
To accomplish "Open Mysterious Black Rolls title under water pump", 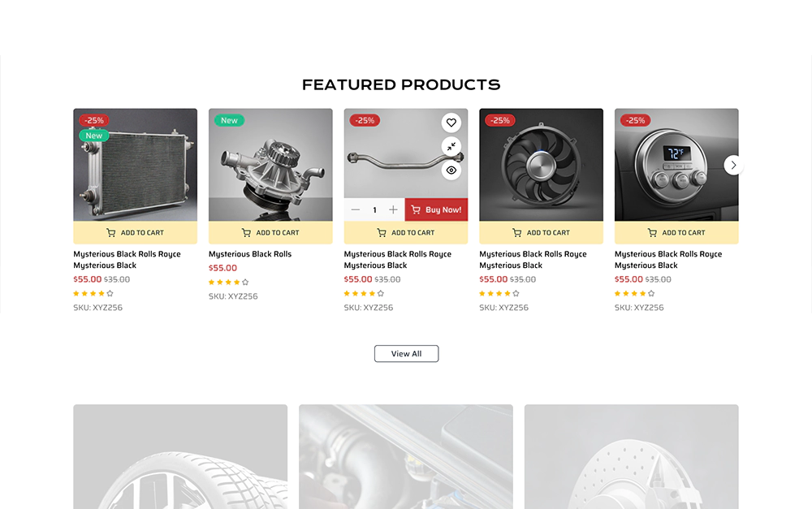I will pyautogui.click(x=250, y=254).
